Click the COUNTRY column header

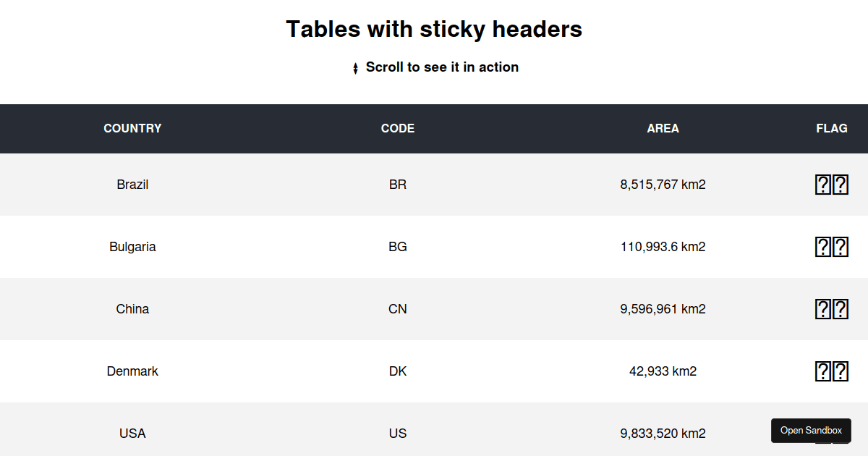(132, 128)
